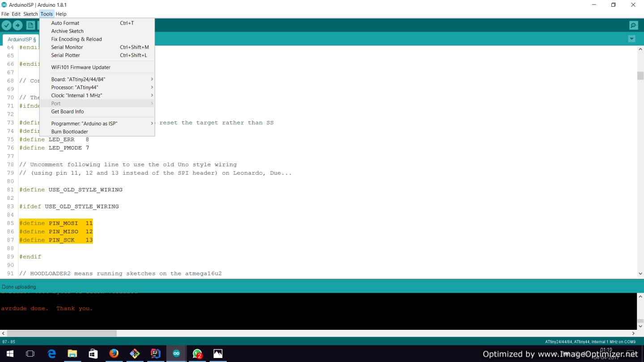The height and width of the screenshot is (362, 644).
Task: Click the Done uploading status message
Action: (x=19, y=287)
